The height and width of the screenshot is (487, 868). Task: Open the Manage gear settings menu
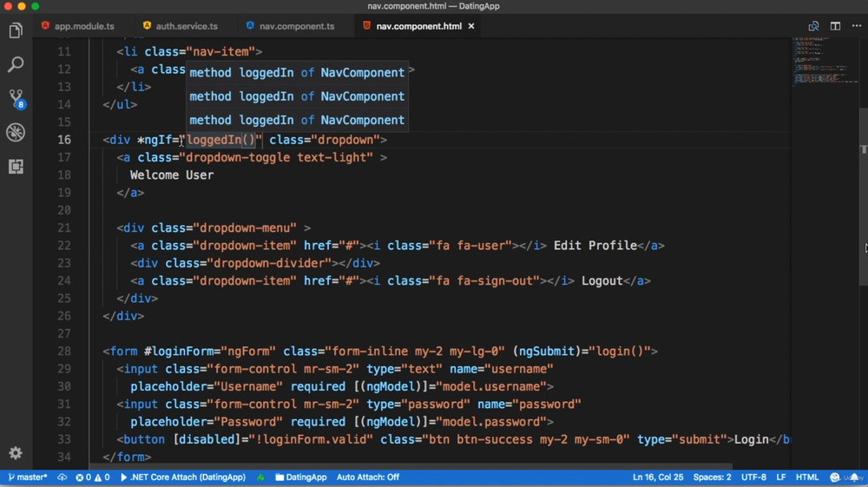coord(16,453)
